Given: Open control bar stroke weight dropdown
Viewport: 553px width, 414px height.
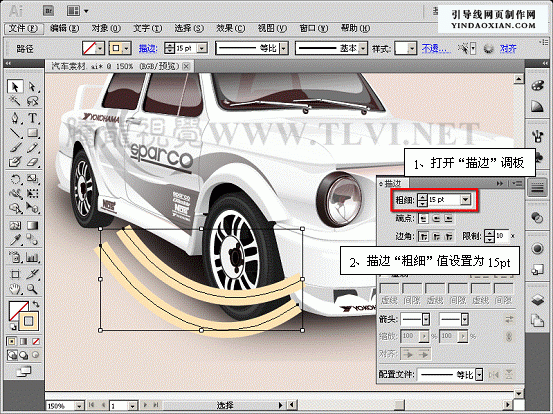Looking at the screenshot, I should [x=202, y=48].
